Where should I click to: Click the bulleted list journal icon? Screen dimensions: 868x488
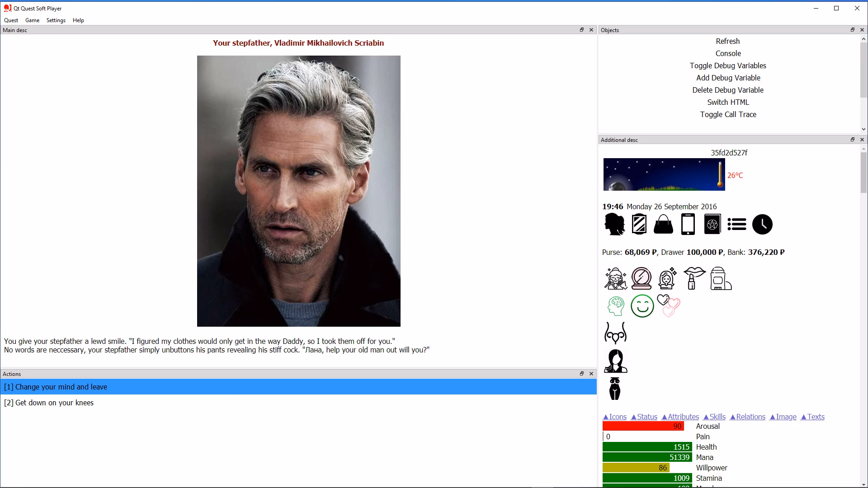[x=736, y=224]
